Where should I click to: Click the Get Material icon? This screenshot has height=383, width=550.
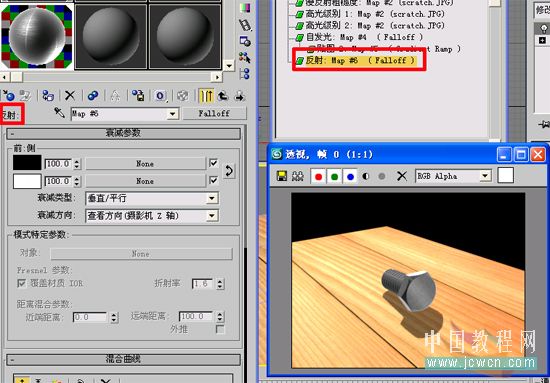[8, 95]
